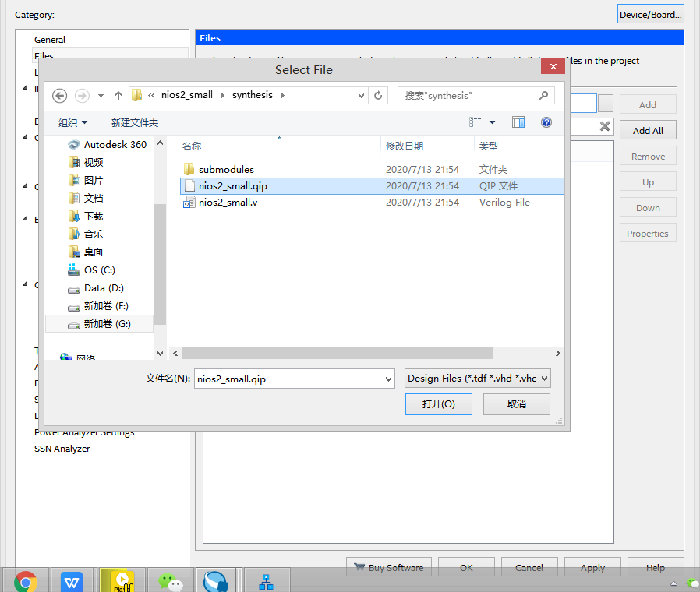The height and width of the screenshot is (592, 700).
Task: Open the 下载 folder
Action: [86, 217]
